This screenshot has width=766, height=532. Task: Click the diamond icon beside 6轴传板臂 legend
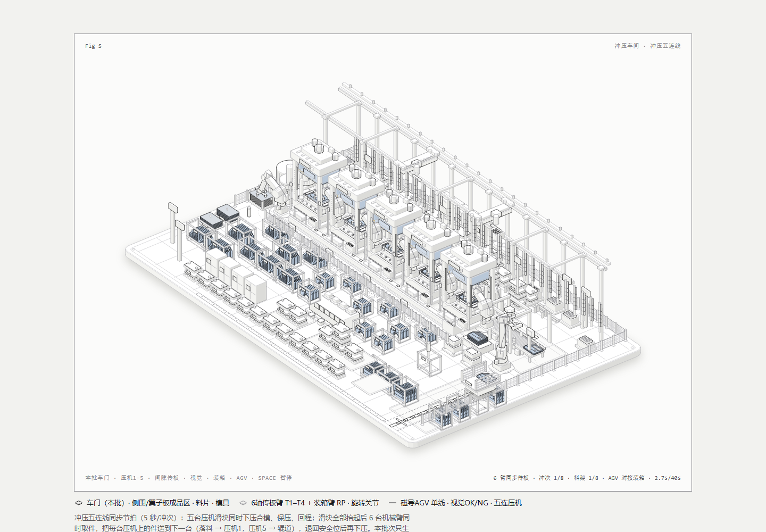click(243, 503)
